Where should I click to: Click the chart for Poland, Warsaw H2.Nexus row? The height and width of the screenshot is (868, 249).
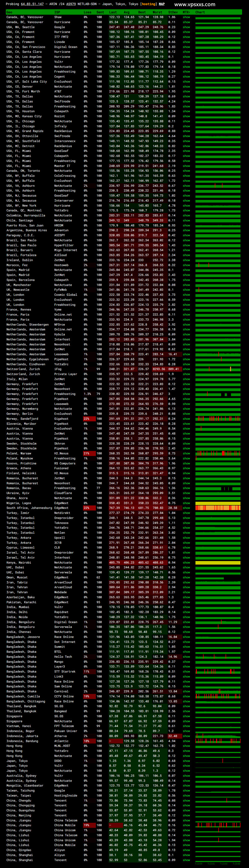coord(218,454)
